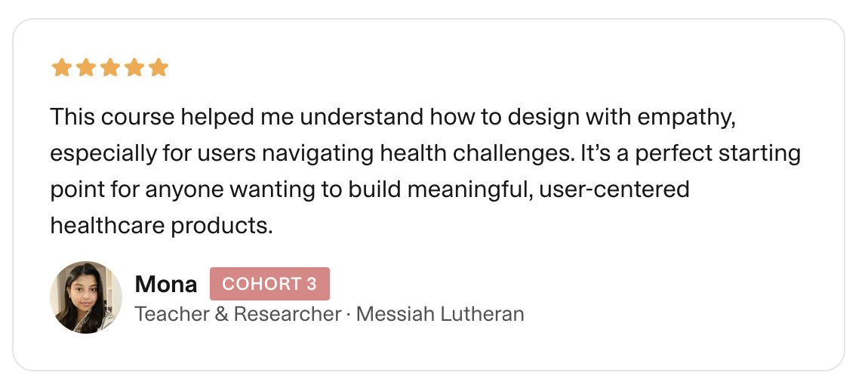
Task: Click "healthcare products." on the last line
Action: [161, 225]
